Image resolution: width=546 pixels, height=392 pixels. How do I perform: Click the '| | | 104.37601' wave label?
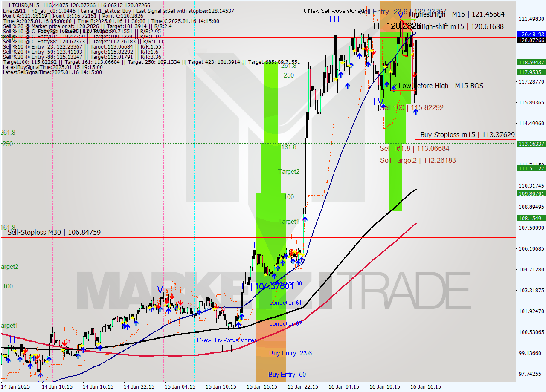(x=268, y=286)
